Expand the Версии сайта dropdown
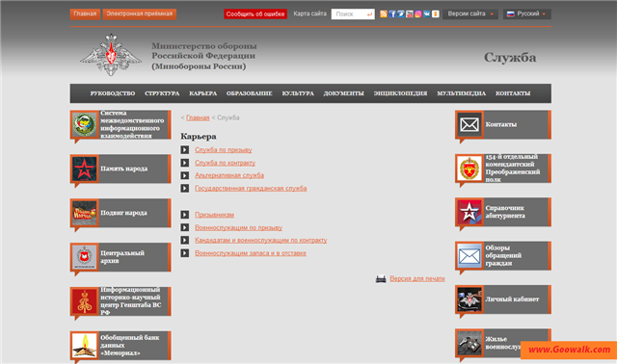Viewport: 617px width, 364px height. tap(470, 13)
